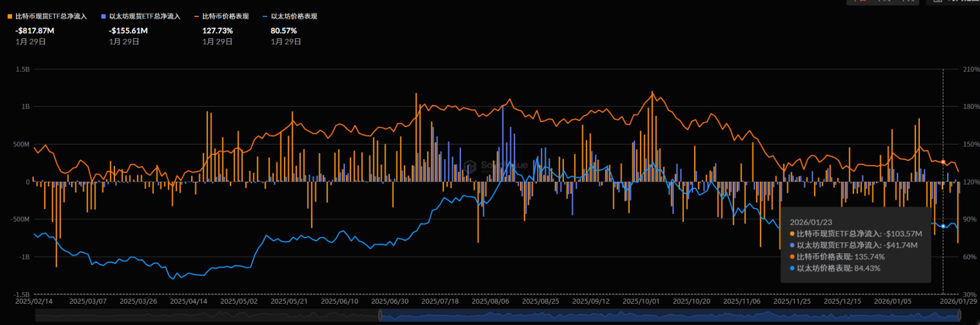Viewport: 980px width, 325px height.
Task: Click the unselected grey area of the zoom bar
Action: 207,315
